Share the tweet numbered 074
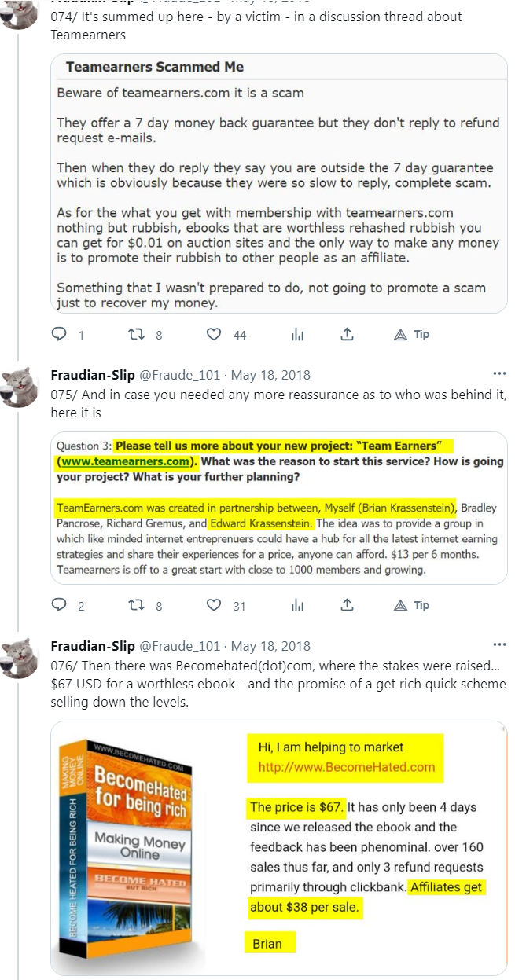 click(x=347, y=335)
